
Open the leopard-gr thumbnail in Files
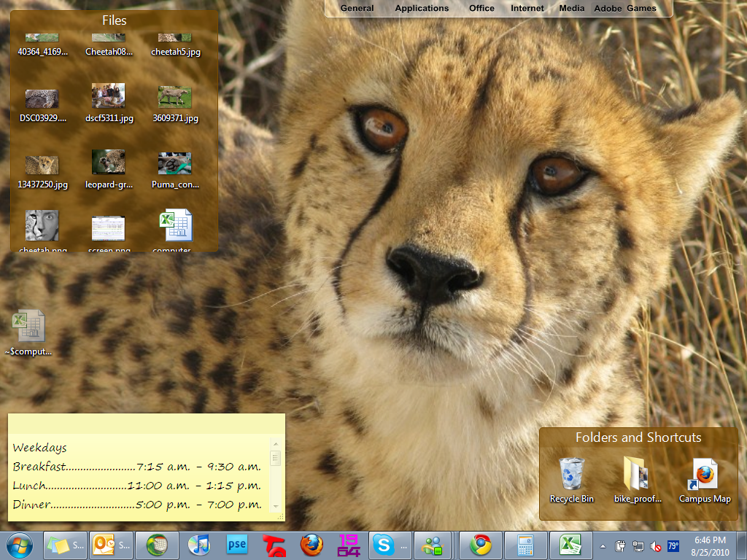(x=108, y=163)
